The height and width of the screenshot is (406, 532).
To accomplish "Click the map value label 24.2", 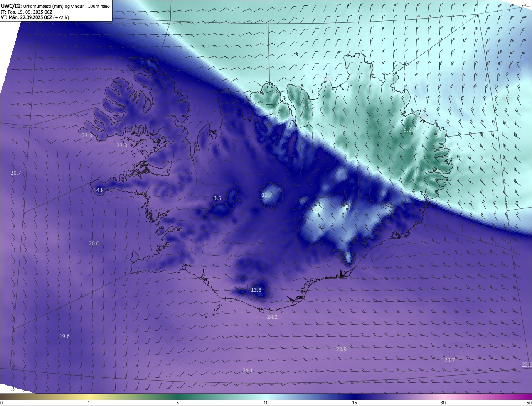I will pyautogui.click(x=272, y=317).
